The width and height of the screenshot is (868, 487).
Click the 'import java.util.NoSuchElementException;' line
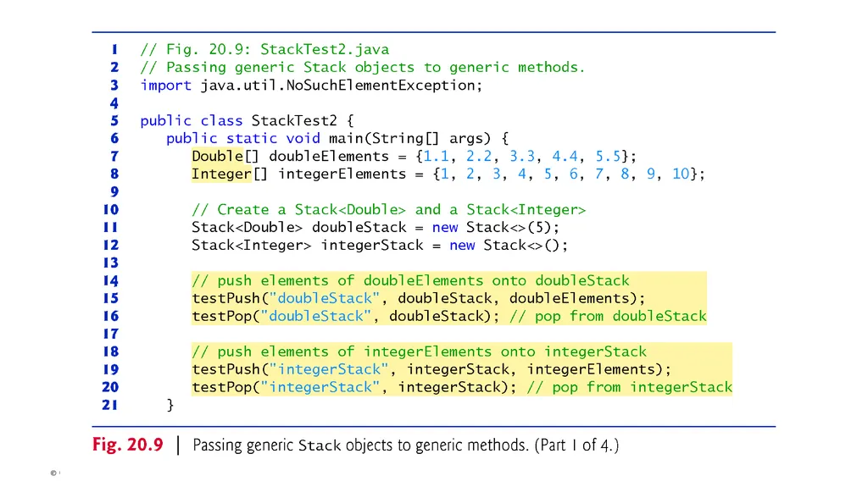click(311, 86)
